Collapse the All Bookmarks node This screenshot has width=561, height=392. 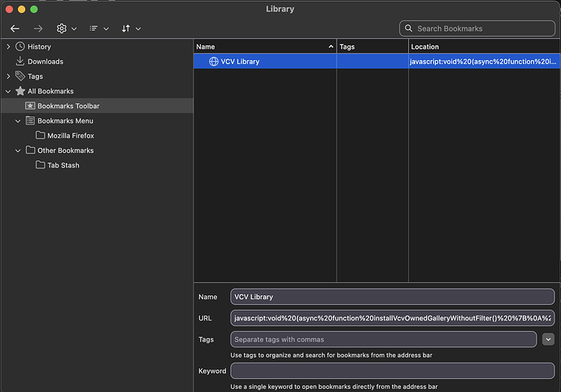(8, 91)
